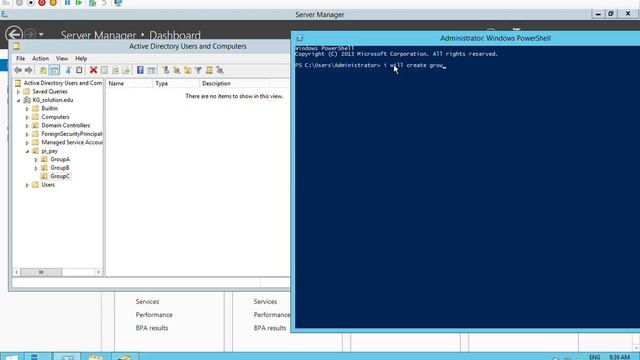Click the Server Manager back arrow button
Screen dimensions: 640x360
pos(13,33)
